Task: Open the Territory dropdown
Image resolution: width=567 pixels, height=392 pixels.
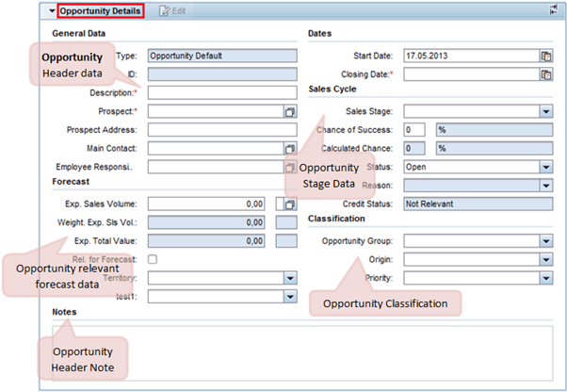Action: point(290,278)
